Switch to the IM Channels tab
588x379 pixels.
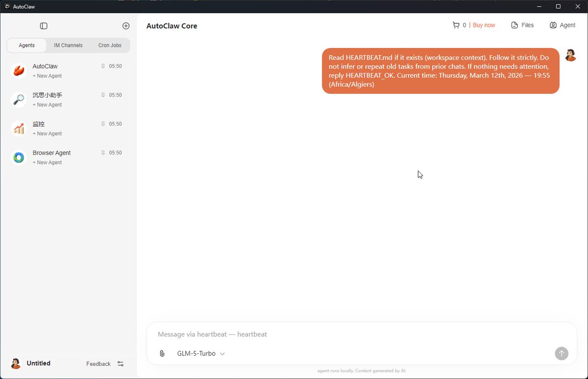click(68, 45)
